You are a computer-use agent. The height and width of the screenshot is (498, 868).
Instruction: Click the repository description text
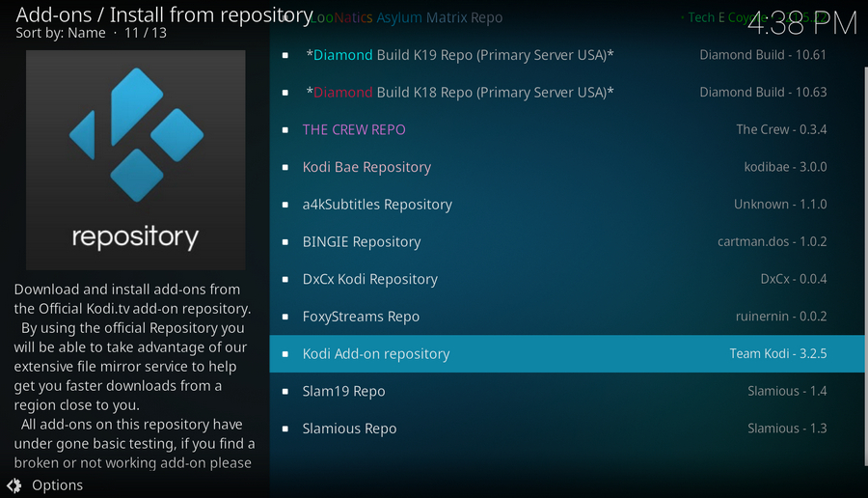pos(134,376)
